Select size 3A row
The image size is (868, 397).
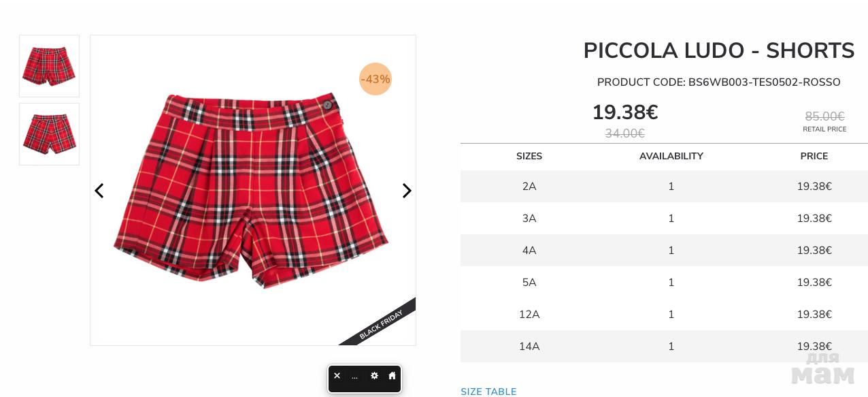tap(529, 219)
